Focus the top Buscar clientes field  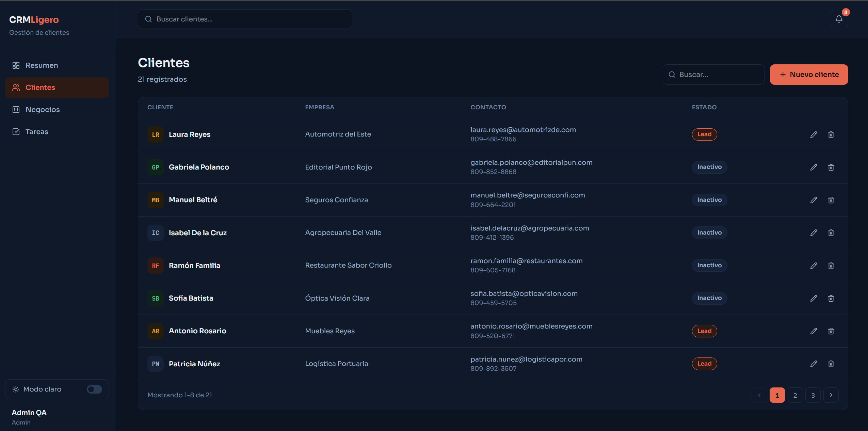[245, 19]
